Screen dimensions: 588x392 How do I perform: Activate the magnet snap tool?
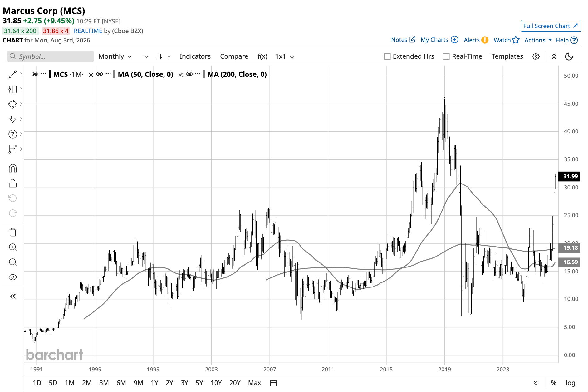point(13,169)
